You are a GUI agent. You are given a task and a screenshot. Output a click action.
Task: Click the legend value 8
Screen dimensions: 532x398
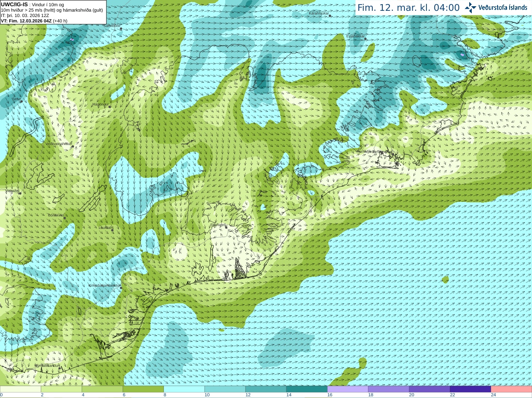click(165, 395)
